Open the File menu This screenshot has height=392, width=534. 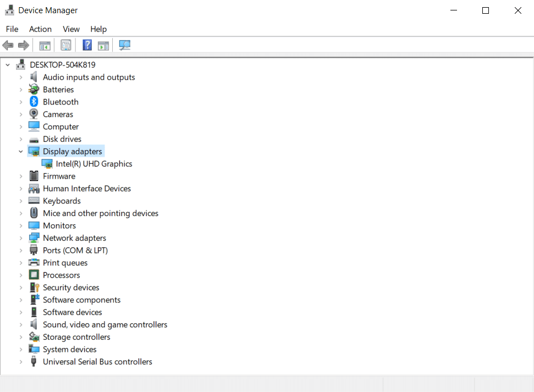(x=12, y=29)
